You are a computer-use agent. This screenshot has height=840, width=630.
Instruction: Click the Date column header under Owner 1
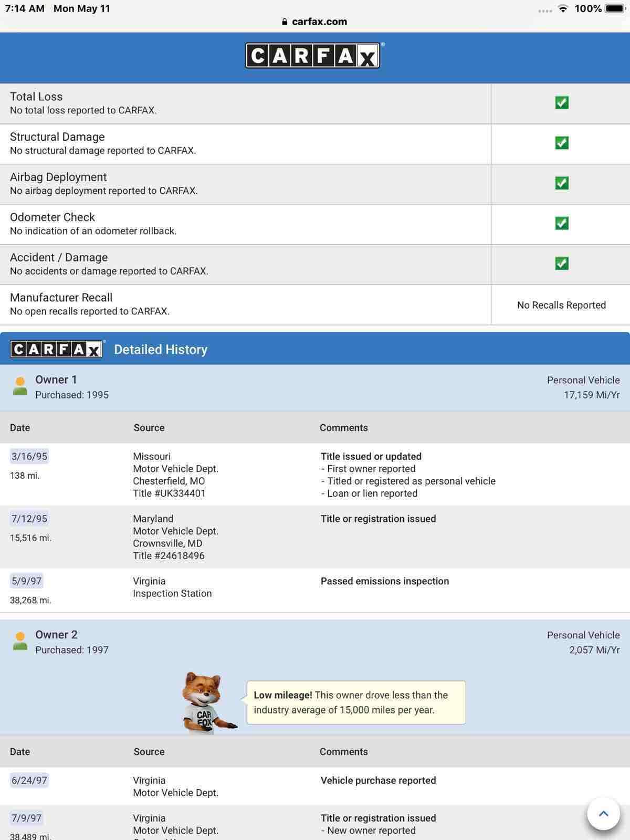20,428
